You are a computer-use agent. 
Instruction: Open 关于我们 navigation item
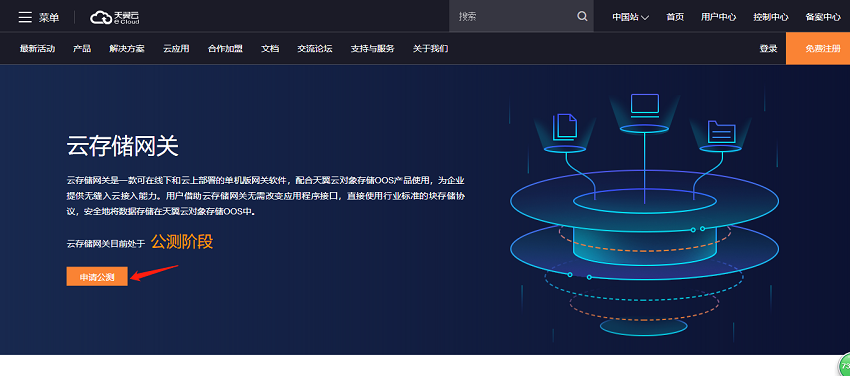430,49
